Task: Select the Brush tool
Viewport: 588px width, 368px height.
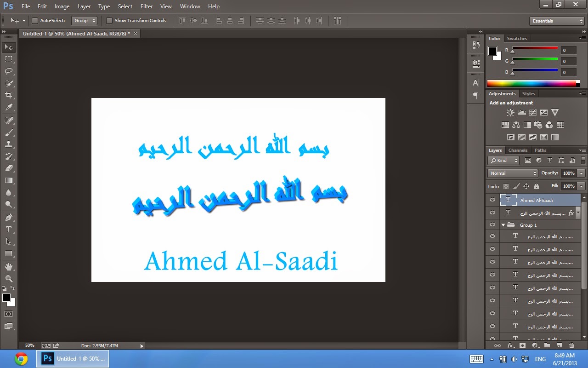Action: pos(9,132)
